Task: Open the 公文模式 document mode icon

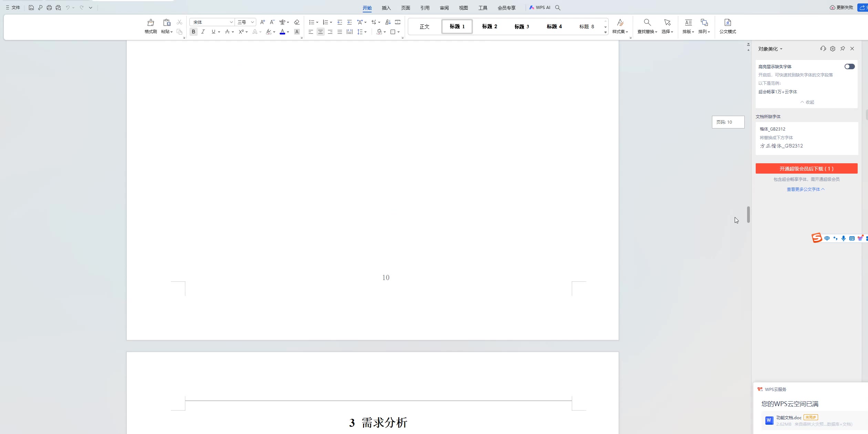Action: click(x=727, y=23)
